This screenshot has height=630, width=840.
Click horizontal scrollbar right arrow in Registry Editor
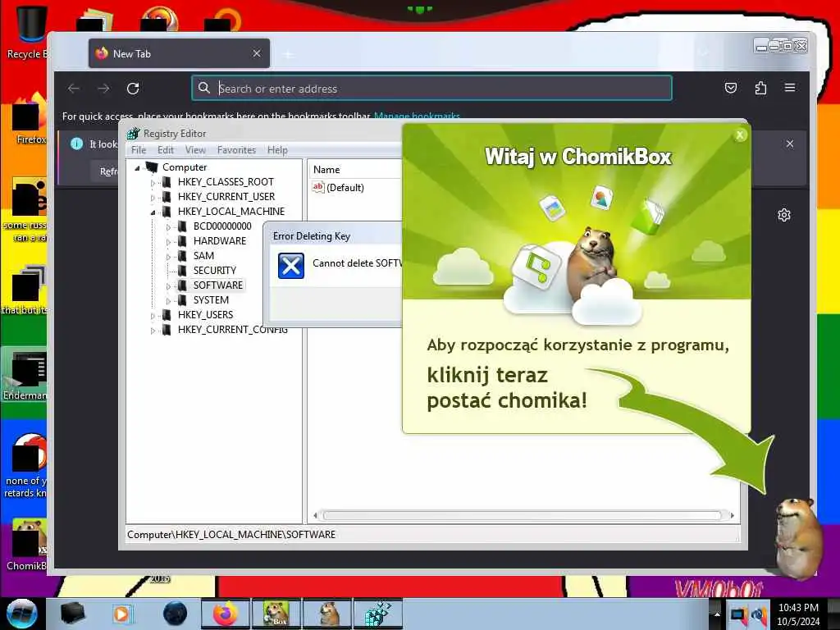(732, 515)
